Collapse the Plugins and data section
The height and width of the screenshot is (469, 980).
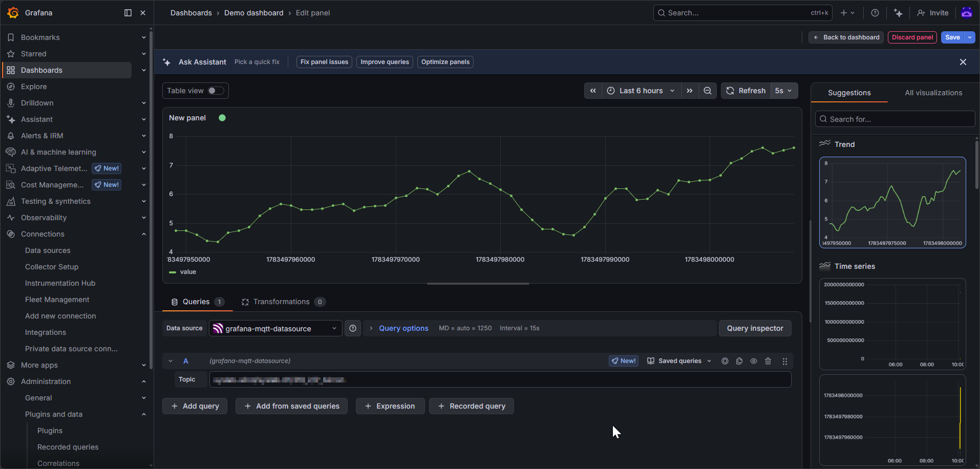click(x=144, y=414)
